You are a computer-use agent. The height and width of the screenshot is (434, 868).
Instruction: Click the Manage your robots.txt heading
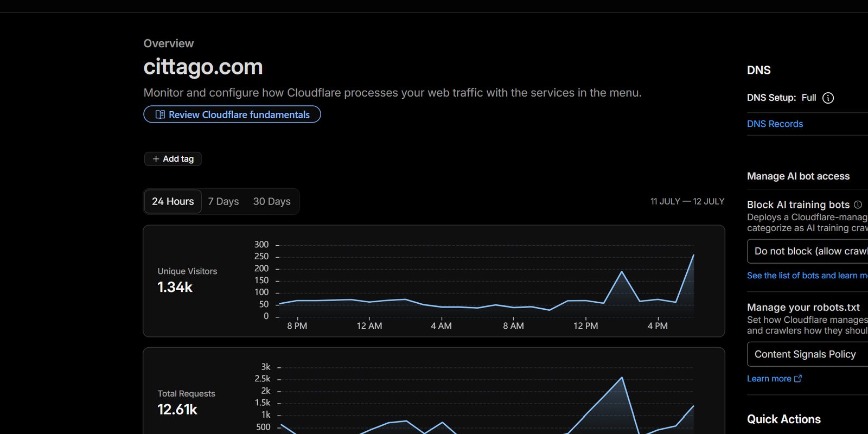click(x=803, y=308)
